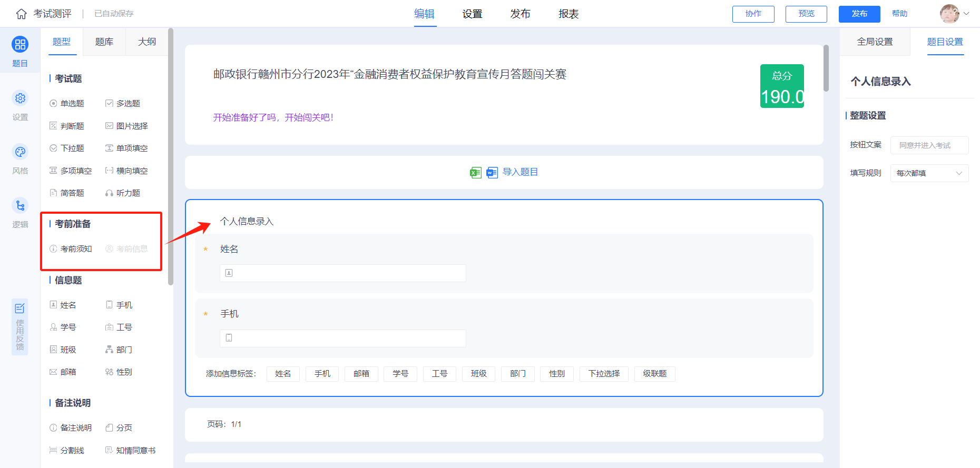The width and height of the screenshot is (980, 468).
Task: Switch to the 发布 top tab
Action: (521, 14)
